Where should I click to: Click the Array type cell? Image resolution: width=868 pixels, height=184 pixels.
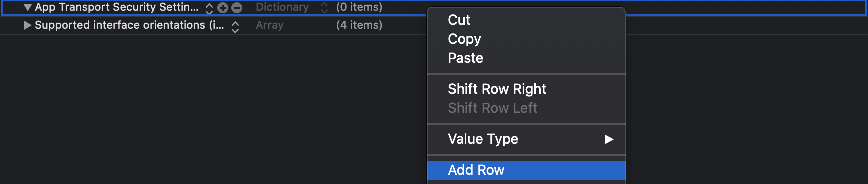[270, 25]
